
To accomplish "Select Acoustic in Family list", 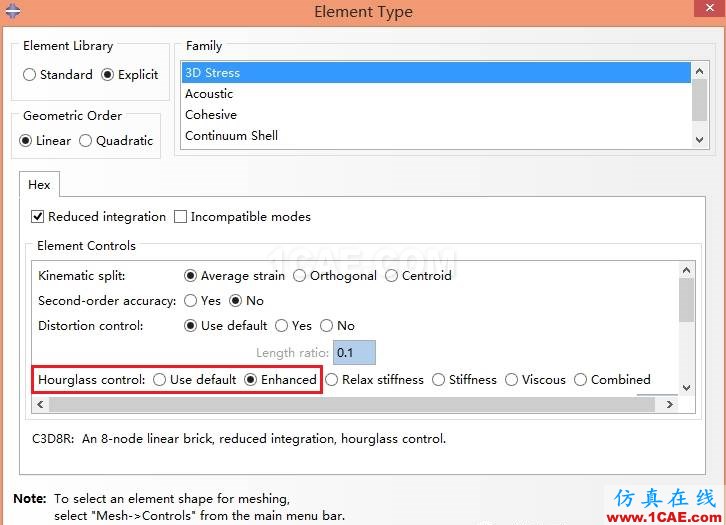I will [x=436, y=94].
